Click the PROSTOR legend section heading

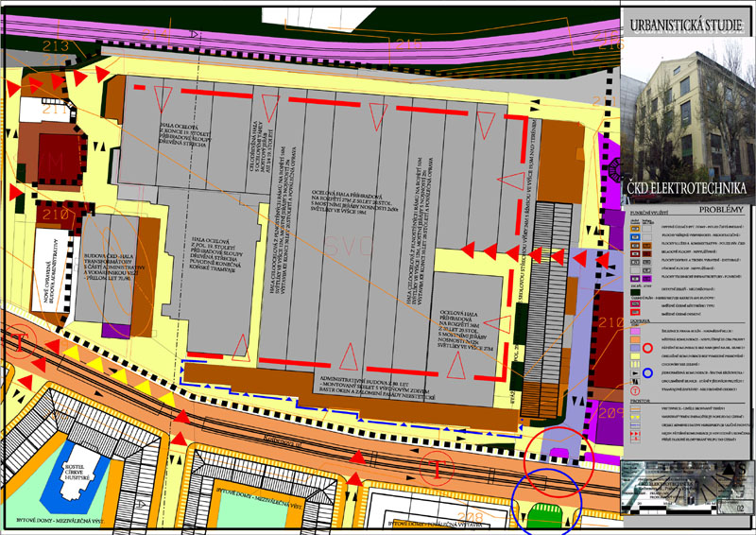641,401
